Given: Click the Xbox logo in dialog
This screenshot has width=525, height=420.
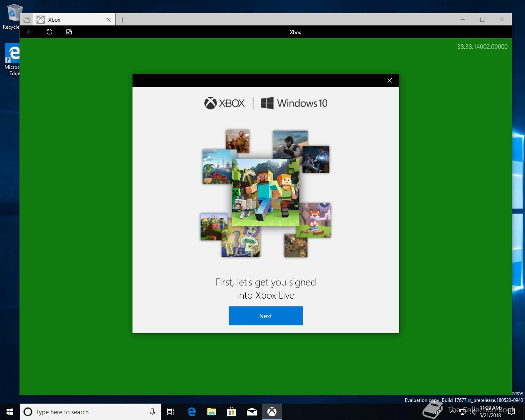Looking at the screenshot, I should 224,103.
